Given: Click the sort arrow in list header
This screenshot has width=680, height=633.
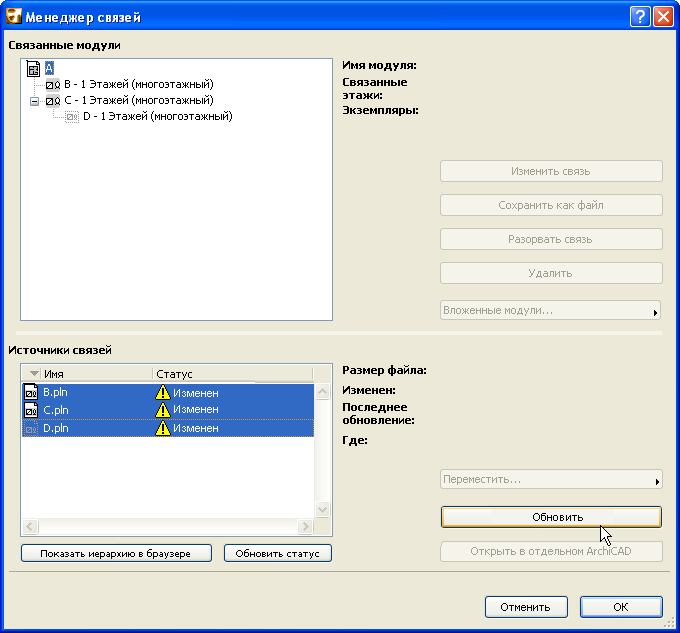Looking at the screenshot, I should 34,373.
